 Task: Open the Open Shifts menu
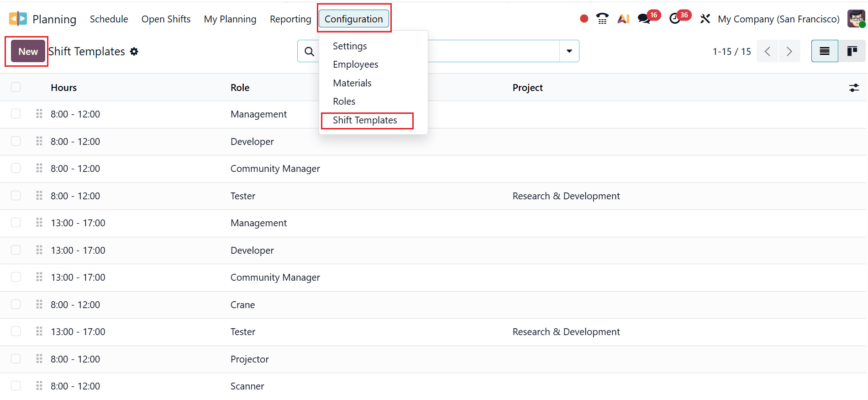[166, 19]
